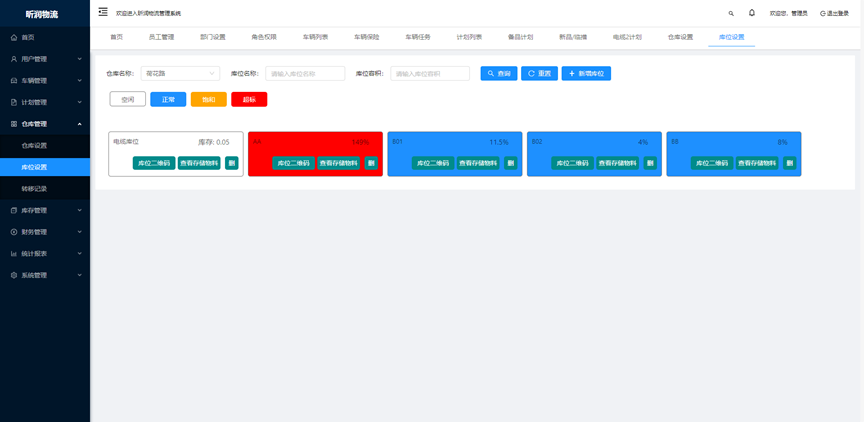Expand the 财务管理 sidebar menu
The height and width of the screenshot is (422, 864).
pyautogui.click(x=45, y=232)
